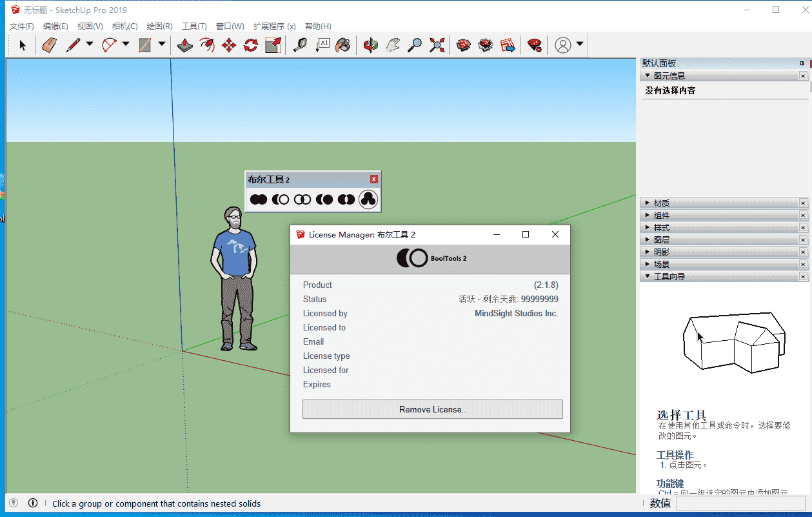
Task: Activate the Push/Pull tool
Action: [x=185, y=45]
